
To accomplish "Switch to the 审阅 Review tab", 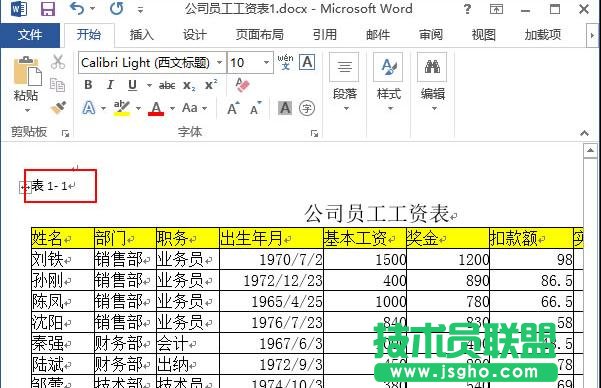I will (430, 35).
